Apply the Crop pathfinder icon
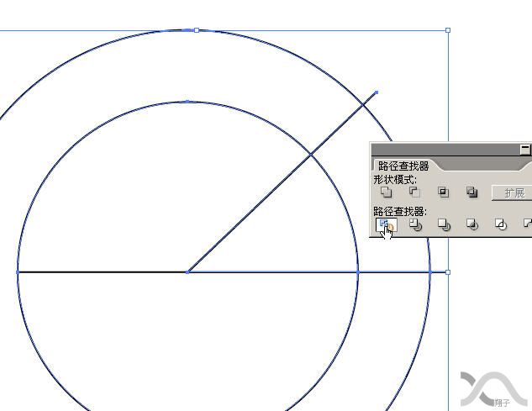Viewport: 532px width, 411px height. (x=472, y=224)
